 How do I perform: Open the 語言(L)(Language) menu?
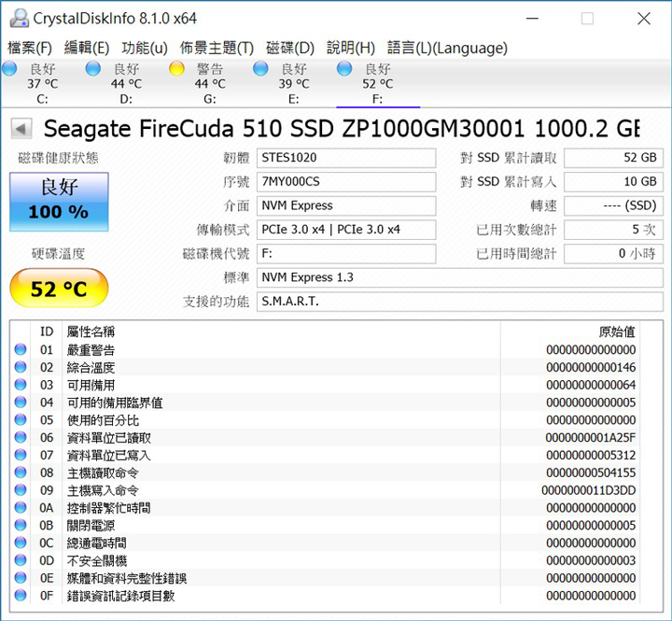(447, 48)
